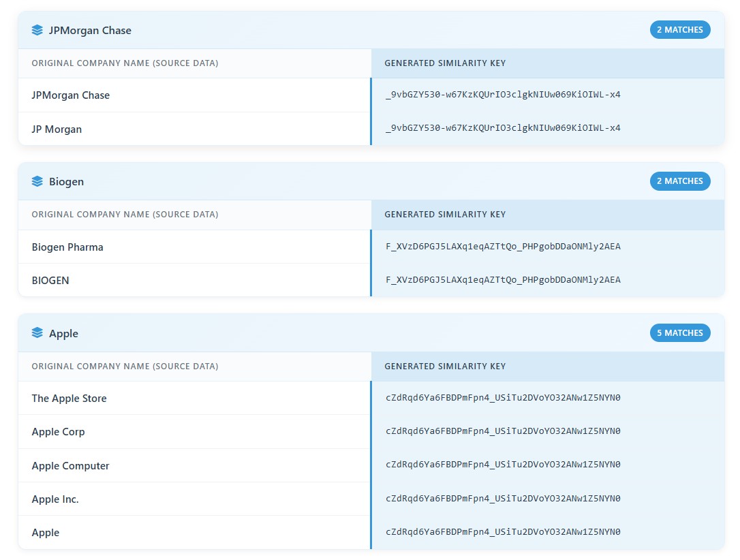Click the layers icon beside Apple heading
Screen dimensions: 740x560
pos(37,333)
